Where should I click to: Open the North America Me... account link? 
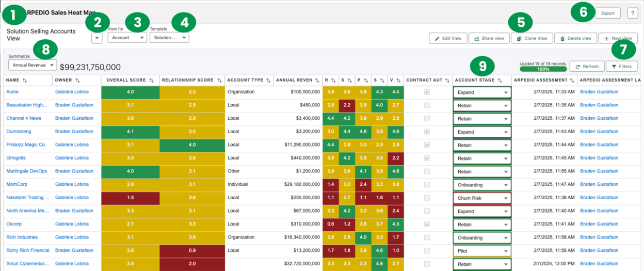point(28,211)
